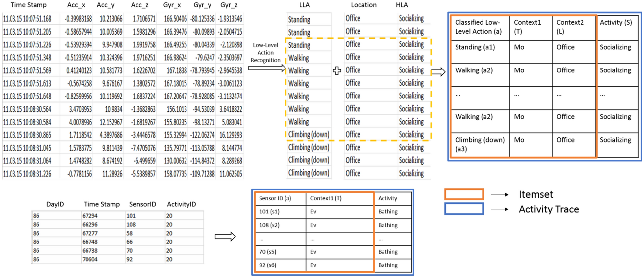This screenshot has height=278, width=644.
Task: Select the Acc_z value -7.4705076
Action: 143,148
